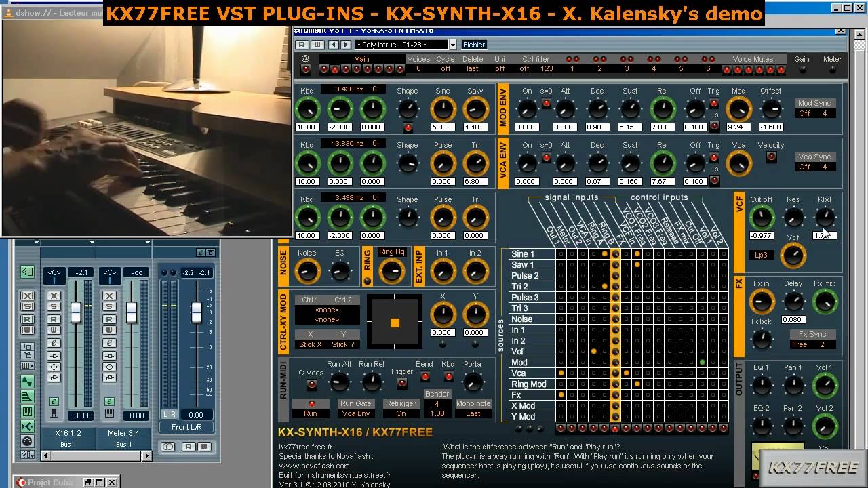Toggle the @ LED in the main bar

306,69
